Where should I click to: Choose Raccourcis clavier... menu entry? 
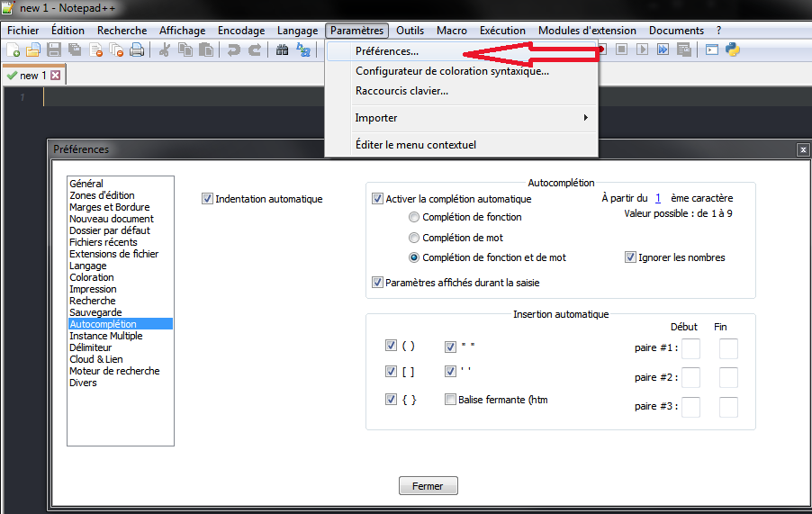(x=462, y=91)
